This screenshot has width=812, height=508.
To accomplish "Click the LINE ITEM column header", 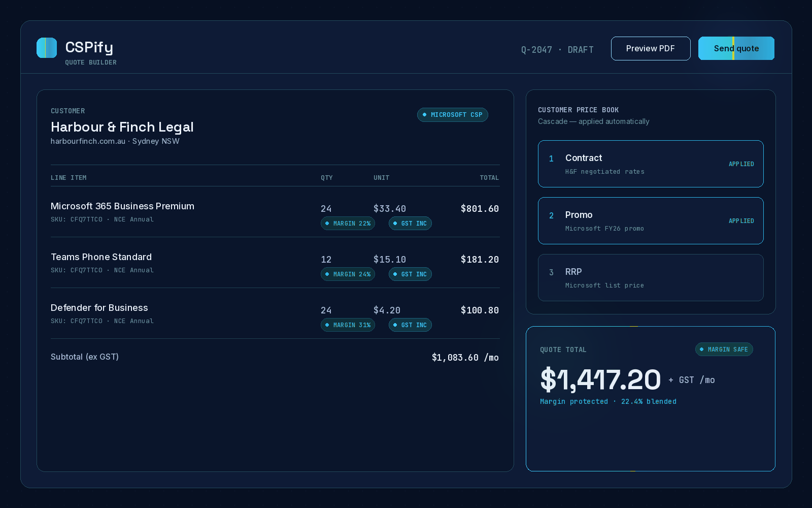I will click(69, 178).
